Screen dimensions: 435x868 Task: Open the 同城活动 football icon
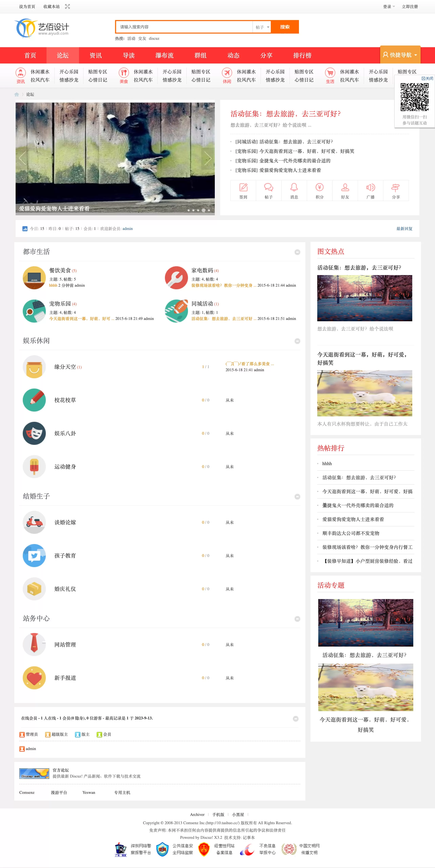pos(176,311)
